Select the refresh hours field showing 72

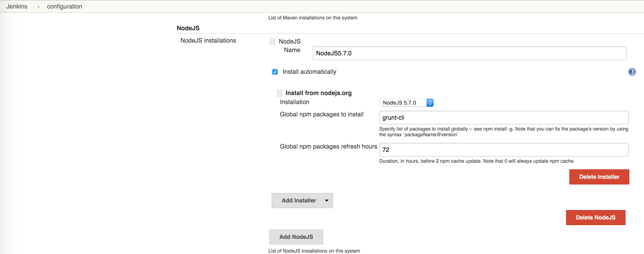click(503, 150)
